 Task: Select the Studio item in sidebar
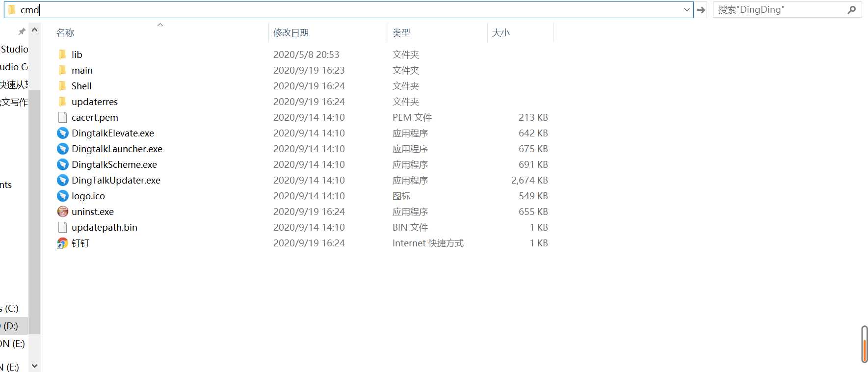[14, 49]
